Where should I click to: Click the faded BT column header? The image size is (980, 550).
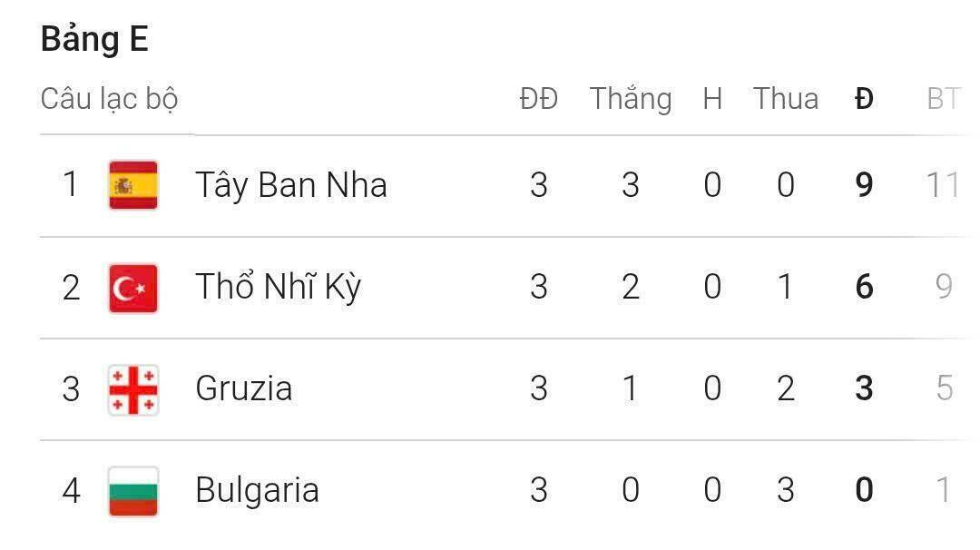click(x=943, y=99)
